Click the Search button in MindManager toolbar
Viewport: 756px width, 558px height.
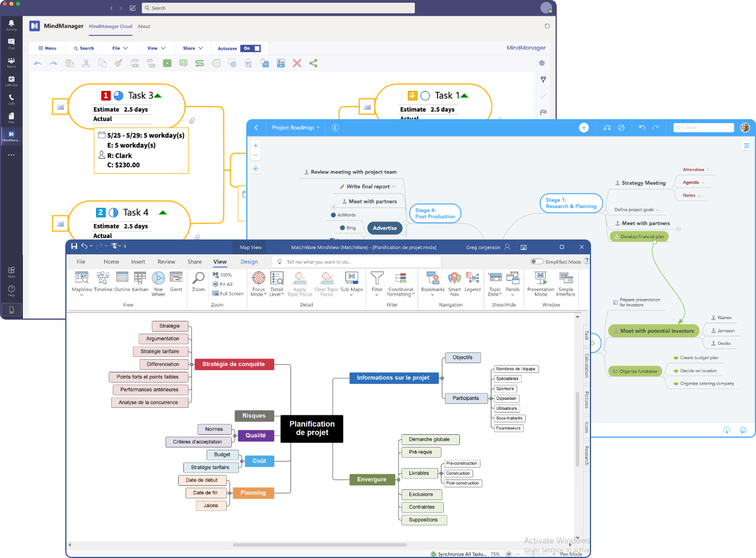point(84,48)
